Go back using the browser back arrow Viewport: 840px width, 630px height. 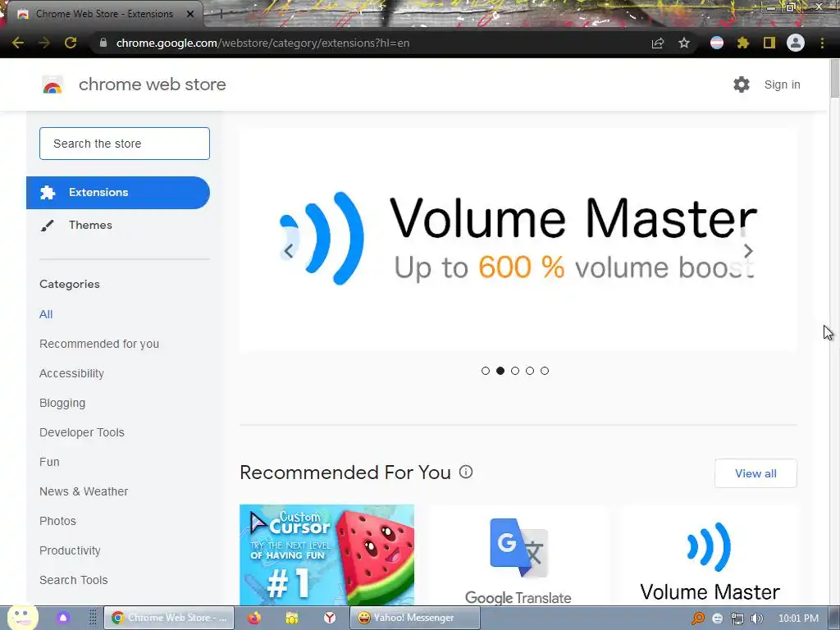(x=18, y=43)
